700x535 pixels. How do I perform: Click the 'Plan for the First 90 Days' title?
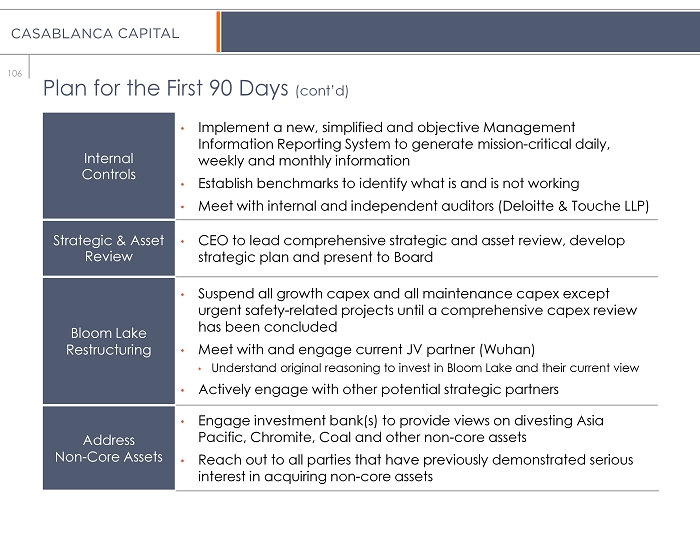tap(166, 88)
